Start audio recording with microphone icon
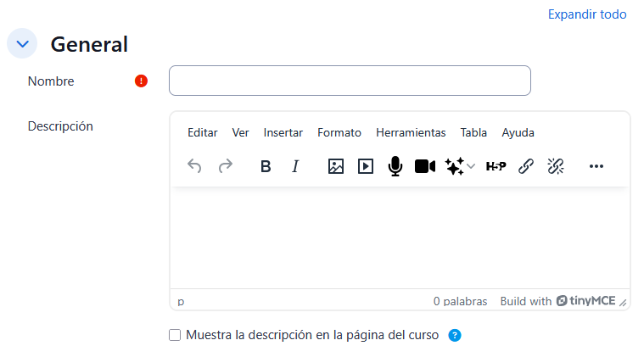Viewport: 644px width, 357px height. coord(395,166)
